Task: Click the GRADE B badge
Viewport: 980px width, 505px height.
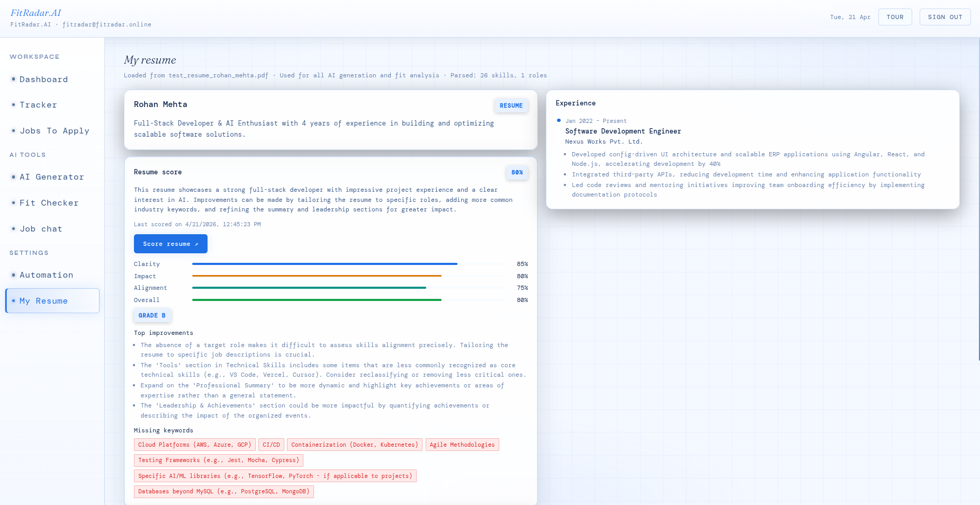Action: pos(152,315)
